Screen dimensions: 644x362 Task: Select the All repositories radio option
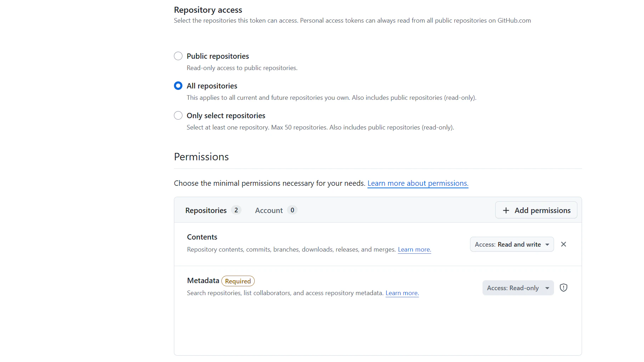[178, 86]
